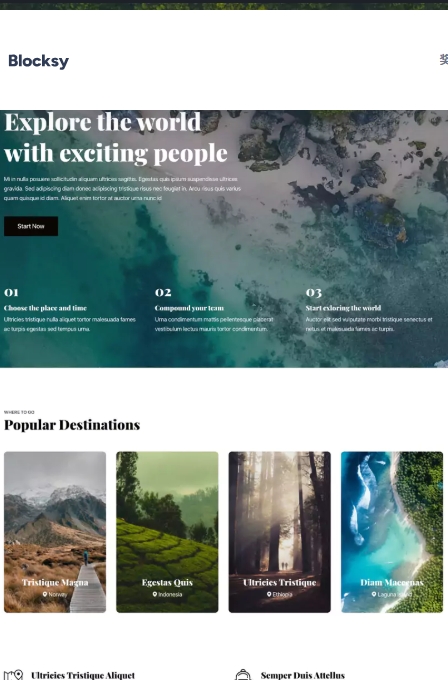Click the 02 Compound your team step
448x680 pixels.
coord(214,310)
